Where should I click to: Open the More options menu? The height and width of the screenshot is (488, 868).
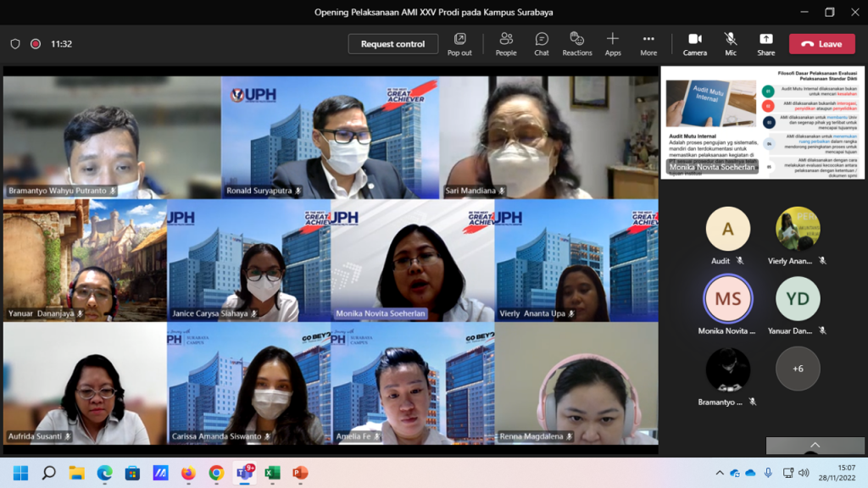(648, 43)
